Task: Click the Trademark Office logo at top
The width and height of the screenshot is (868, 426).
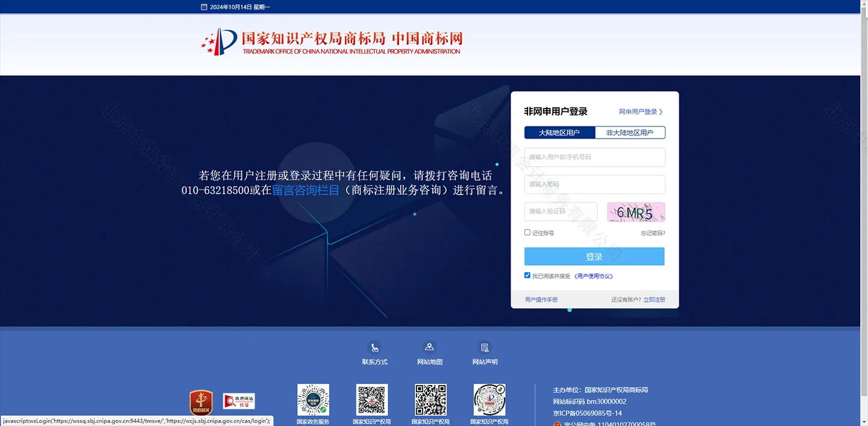Action: click(x=332, y=42)
